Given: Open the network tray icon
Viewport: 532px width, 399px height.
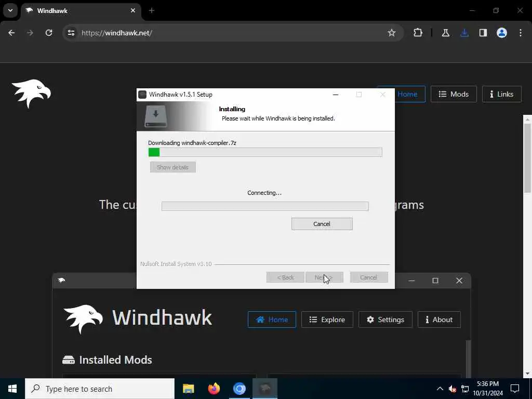Looking at the screenshot, I should (465, 389).
